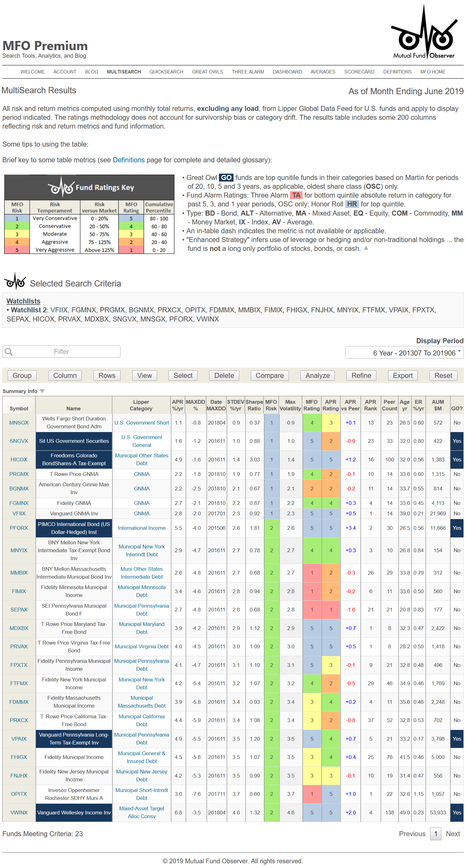Screen dimensions: 466x868
Task: Click the small owl icon beside Selected Search Criteria
Action: pyautogui.click(x=15, y=281)
